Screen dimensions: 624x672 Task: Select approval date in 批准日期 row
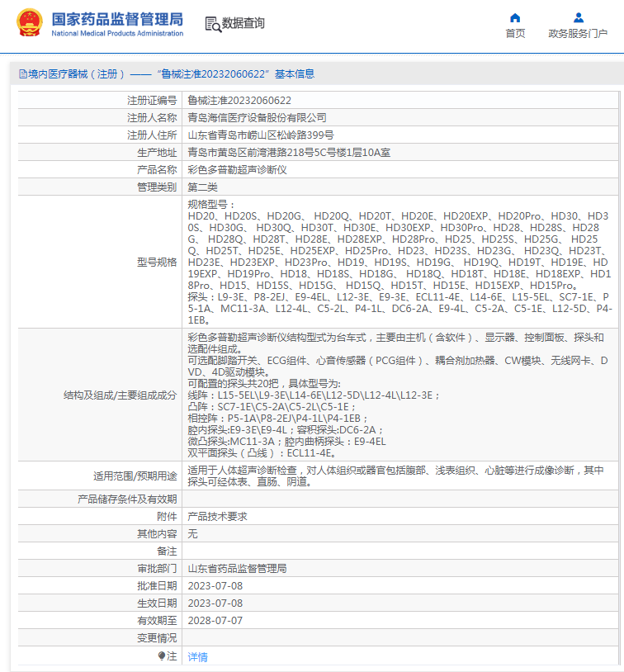click(215, 586)
